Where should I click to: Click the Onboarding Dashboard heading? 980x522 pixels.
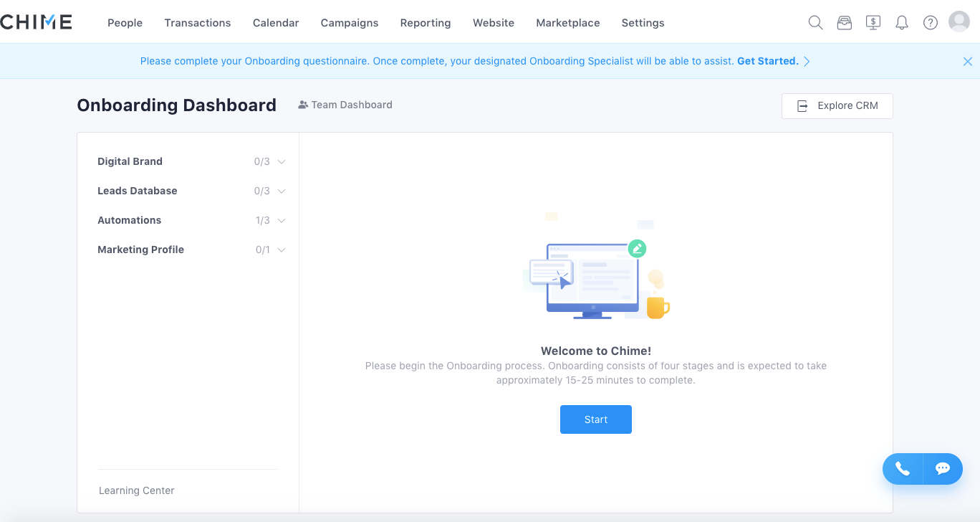coord(176,105)
